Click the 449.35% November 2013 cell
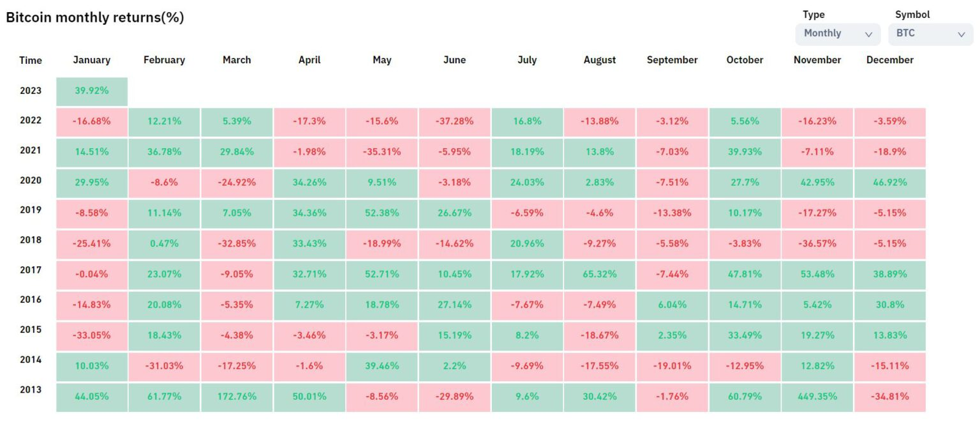980x433 pixels. (817, 397)
